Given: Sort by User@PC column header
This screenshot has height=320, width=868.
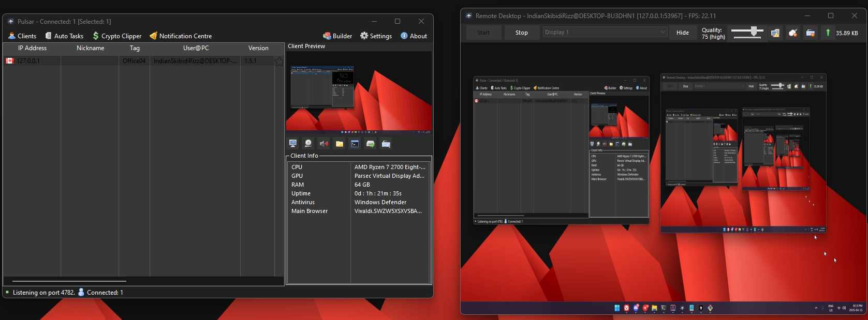Looking at the screenshot, I should pyautogui.click(x=196, y=48).
